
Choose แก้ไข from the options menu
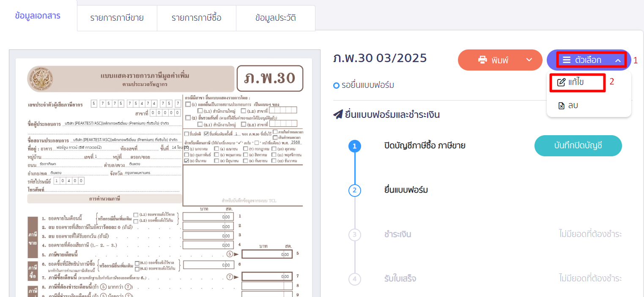click(577, 82)
